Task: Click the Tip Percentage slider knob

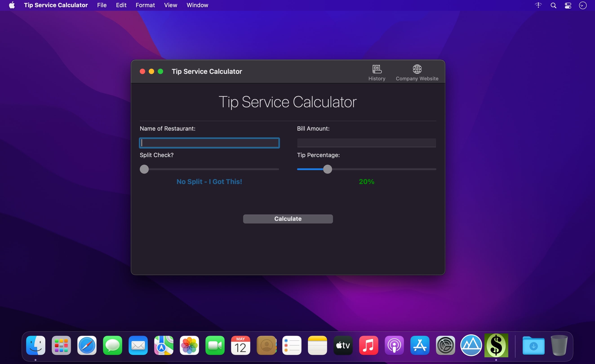Action: tap(327, 169)
